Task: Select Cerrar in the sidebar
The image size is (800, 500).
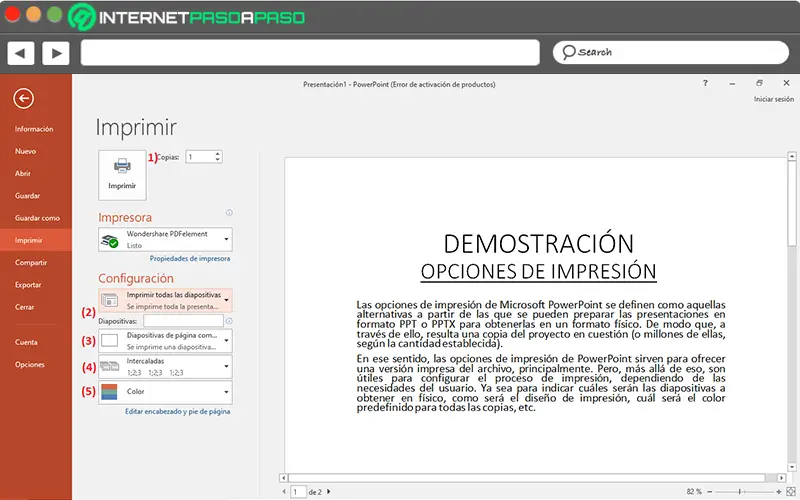Action: [24, 307]
